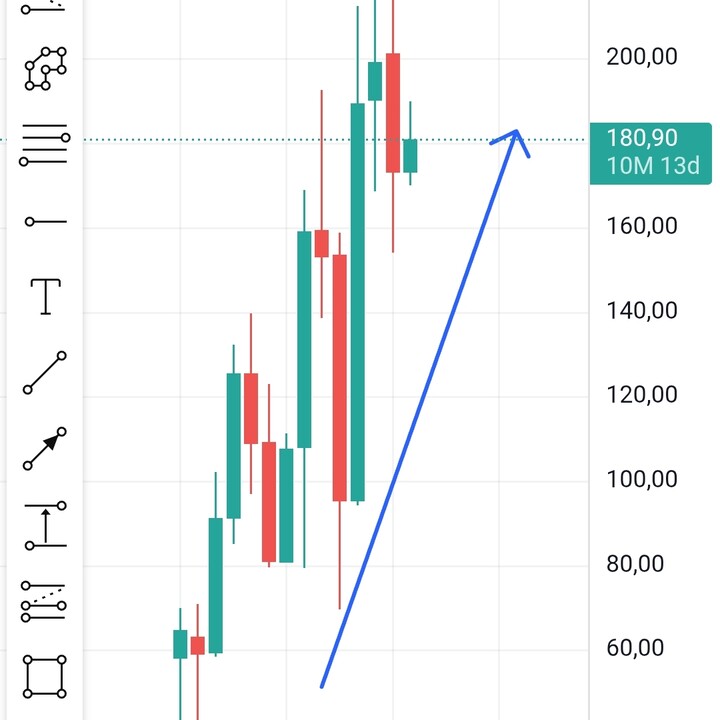The height and width of the screenshot is (720, 720).
Task: Select the Text tool
Action: tap(45, 296)
